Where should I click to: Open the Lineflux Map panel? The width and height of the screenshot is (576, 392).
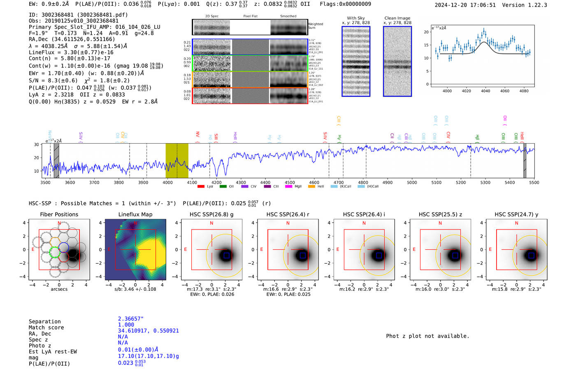pos(135,249)
